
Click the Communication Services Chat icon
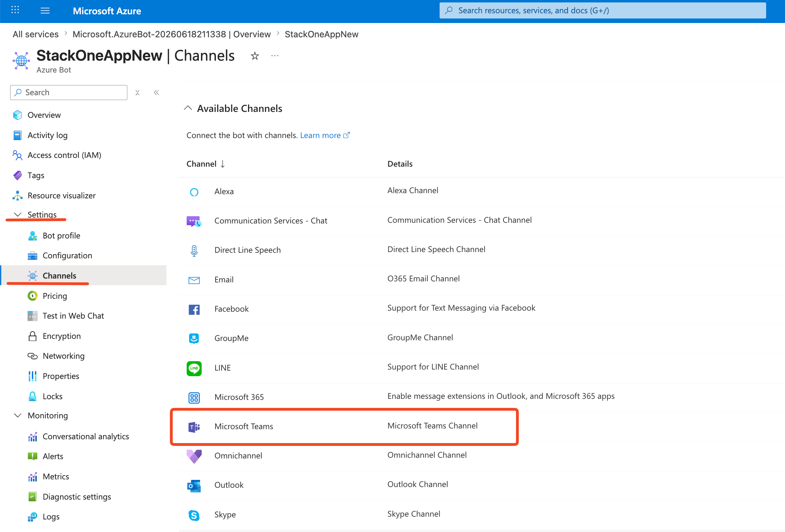[194, 221]
